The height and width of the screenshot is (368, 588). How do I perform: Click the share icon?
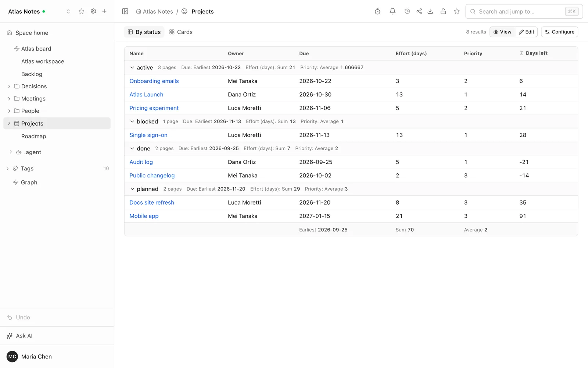pos(419,11)
